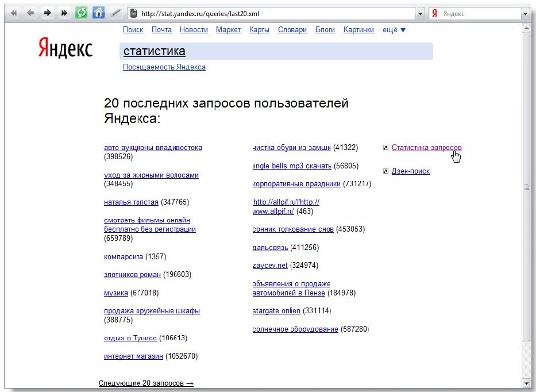Click the page icon in the address bar

pyautogui.click(x=134, y=14)
